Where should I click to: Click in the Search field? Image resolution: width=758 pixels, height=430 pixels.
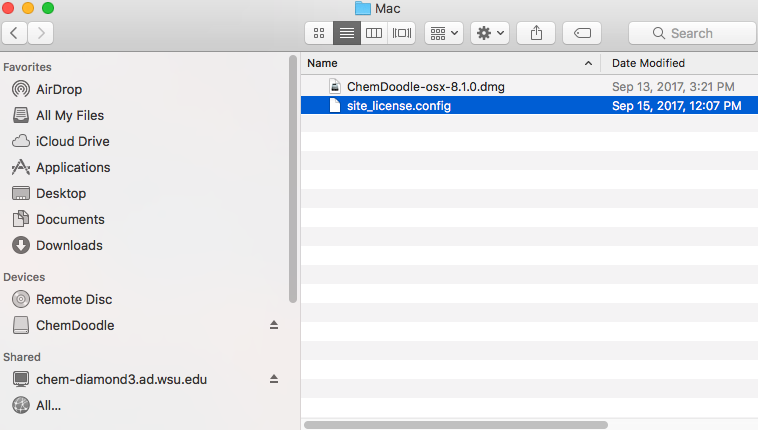(690, 33)
